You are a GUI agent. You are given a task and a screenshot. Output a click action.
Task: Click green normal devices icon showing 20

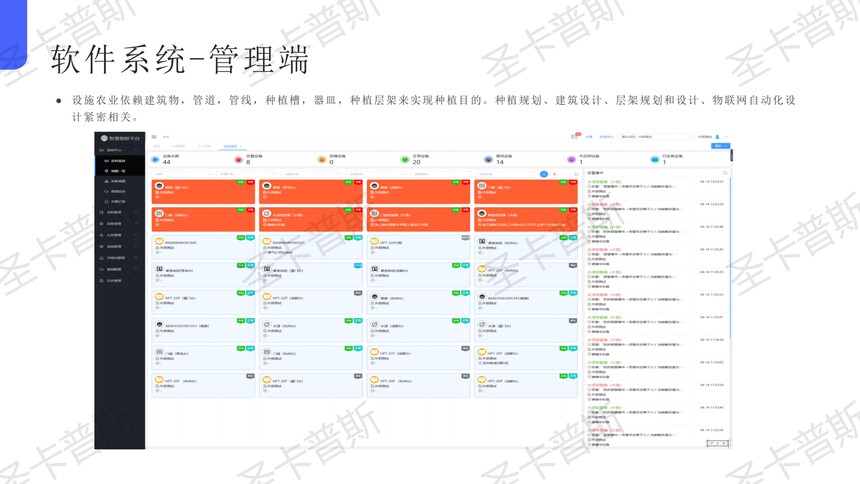(x=405, y=159)
